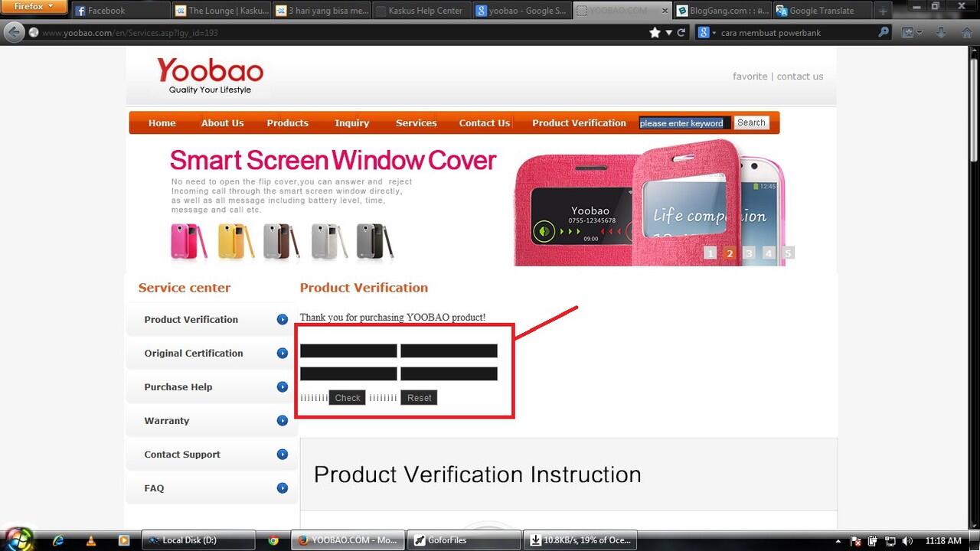Select banner slide number 1
The width and height of the screenshot is (980, 551).
[x=710, y=253]
